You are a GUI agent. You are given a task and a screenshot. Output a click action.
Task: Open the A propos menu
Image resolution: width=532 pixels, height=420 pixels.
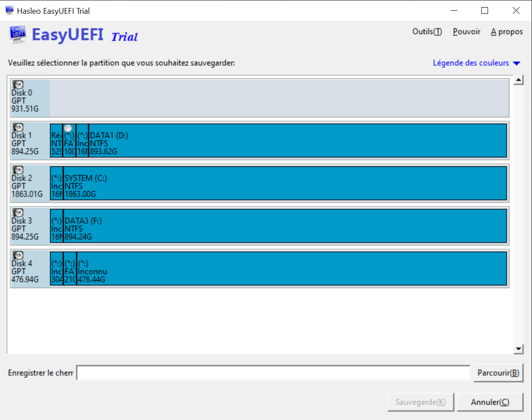[507, 32]
